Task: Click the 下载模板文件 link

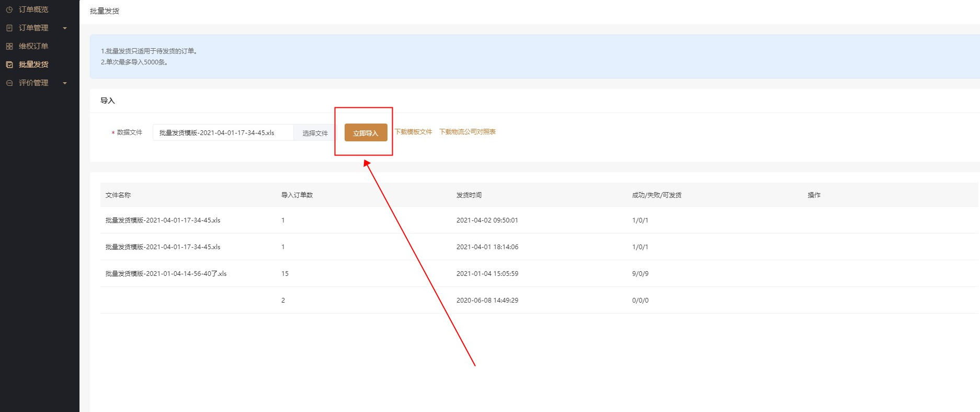Action: [413, 132]
